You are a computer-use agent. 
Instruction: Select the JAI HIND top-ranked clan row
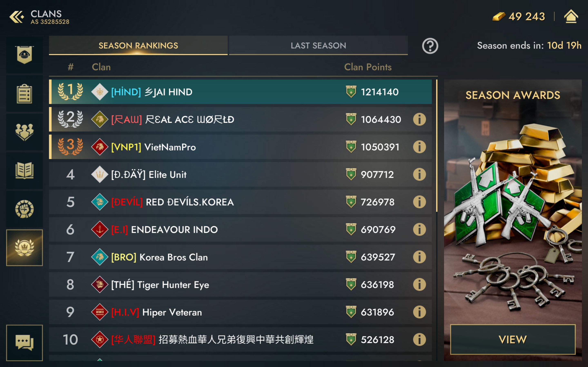[x=240, y=92]
